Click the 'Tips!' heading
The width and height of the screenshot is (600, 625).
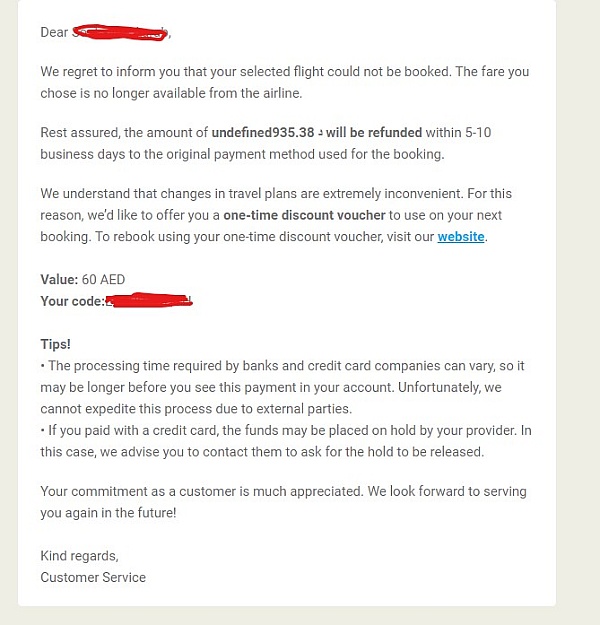tap(55, 344)
